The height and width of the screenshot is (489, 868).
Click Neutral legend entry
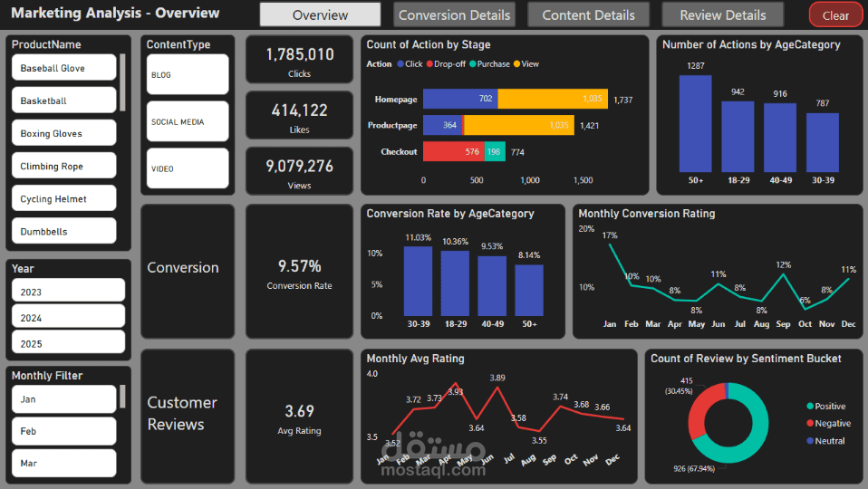click(x=826, y=441)
